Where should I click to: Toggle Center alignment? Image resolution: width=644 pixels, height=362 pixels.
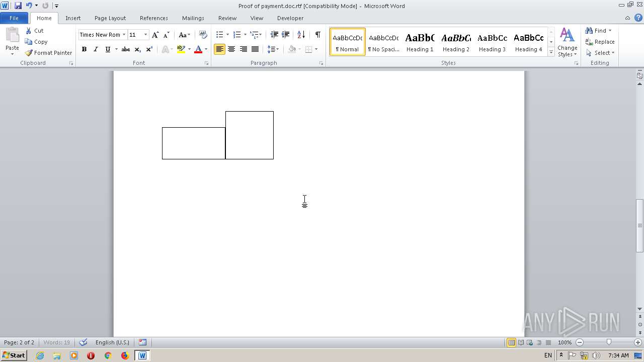pos(231,49)
